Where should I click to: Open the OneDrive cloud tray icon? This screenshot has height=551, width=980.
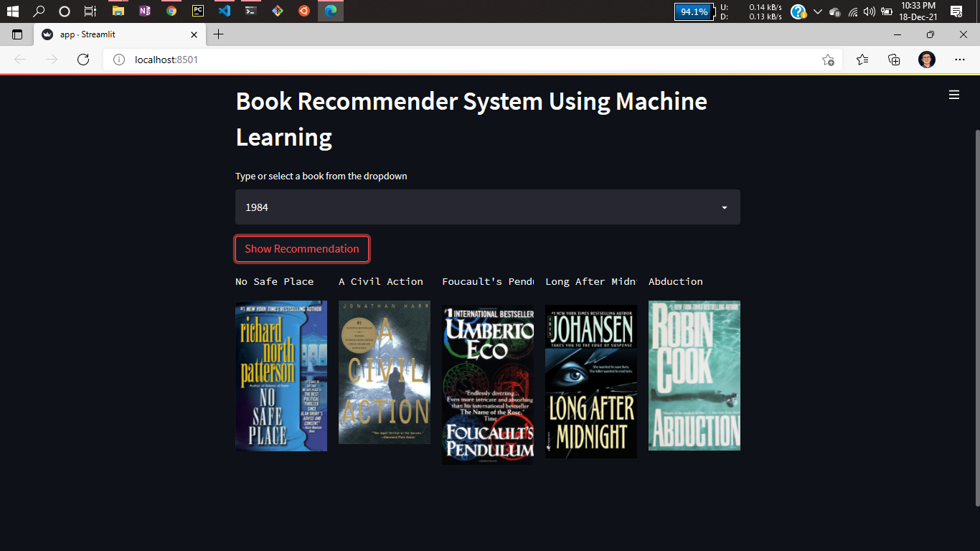(834, 11)
